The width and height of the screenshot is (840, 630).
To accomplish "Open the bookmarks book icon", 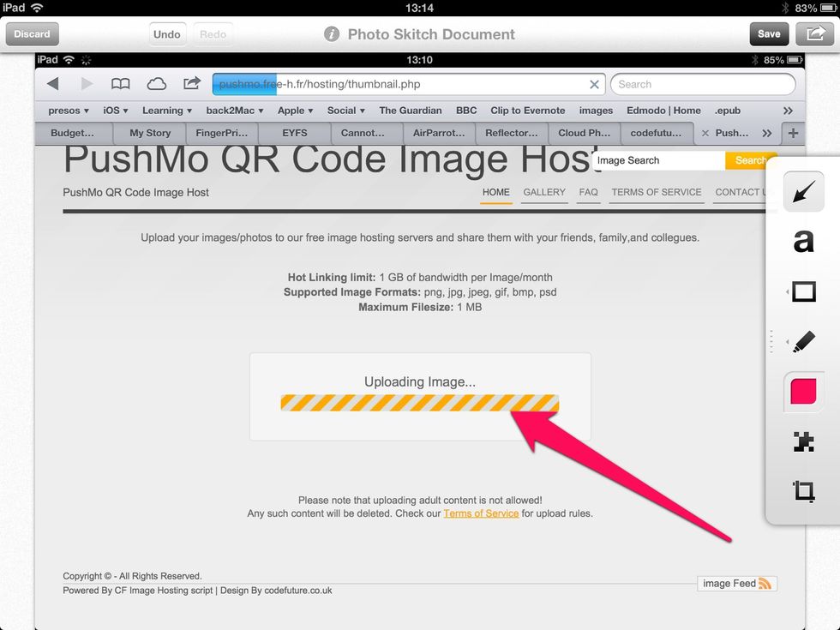I will pos(121,84).
